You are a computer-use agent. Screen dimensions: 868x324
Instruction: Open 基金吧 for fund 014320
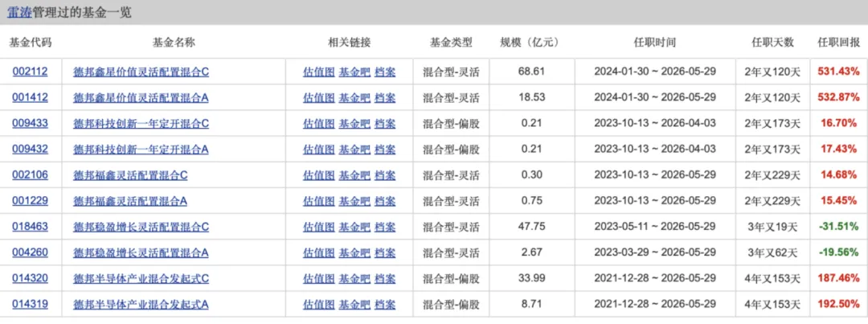click(x=354, y=278)
